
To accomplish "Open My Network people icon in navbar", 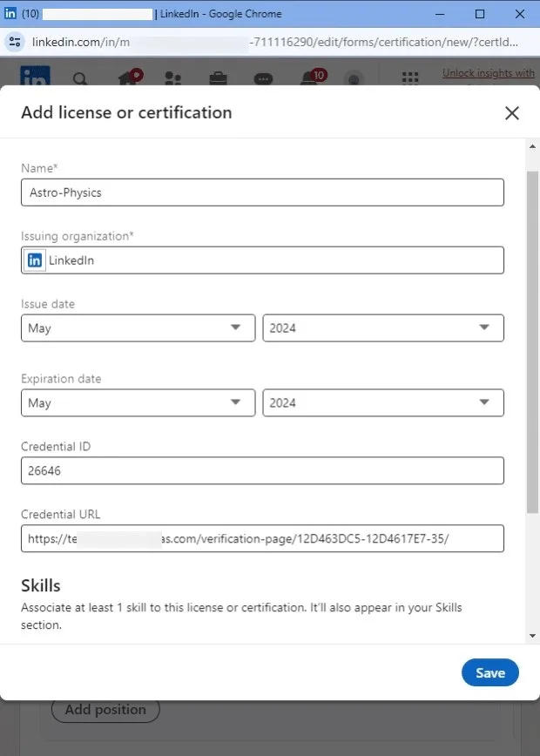I will tap(172, 78).
